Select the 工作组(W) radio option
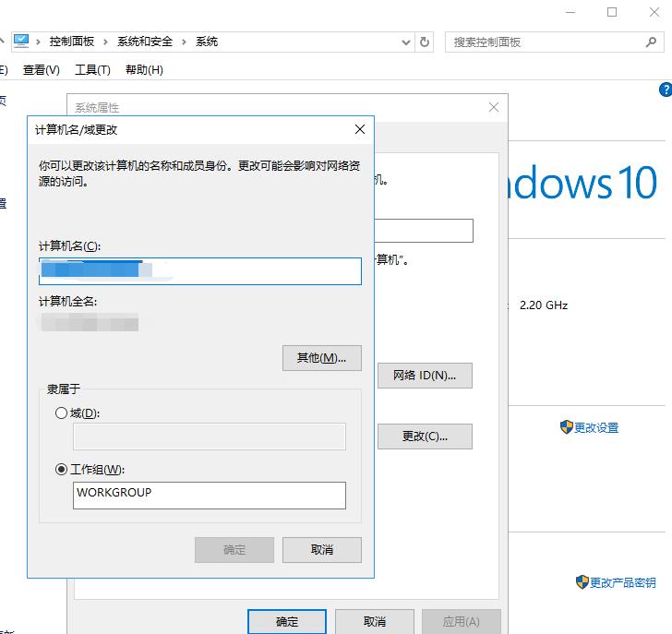672x634 pixels. 61,470
